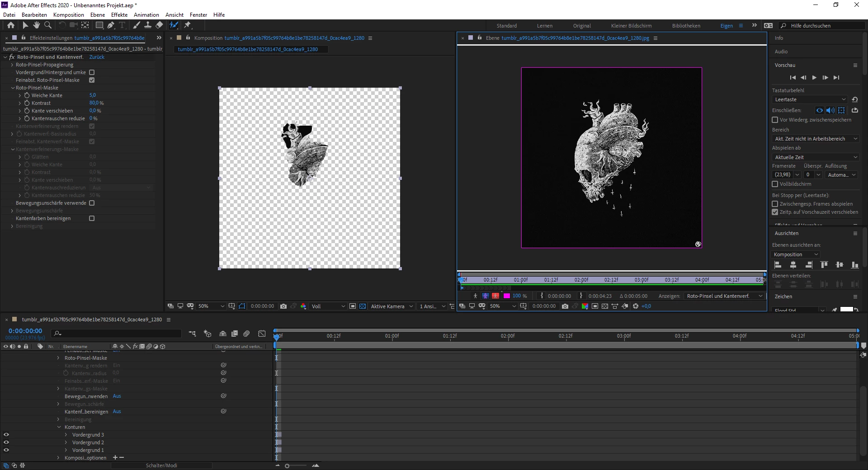This screenshot has width=868, height=470.
Task: Check Zwischengesp. Frames abspielen
Action: click(x=775, y=204)
